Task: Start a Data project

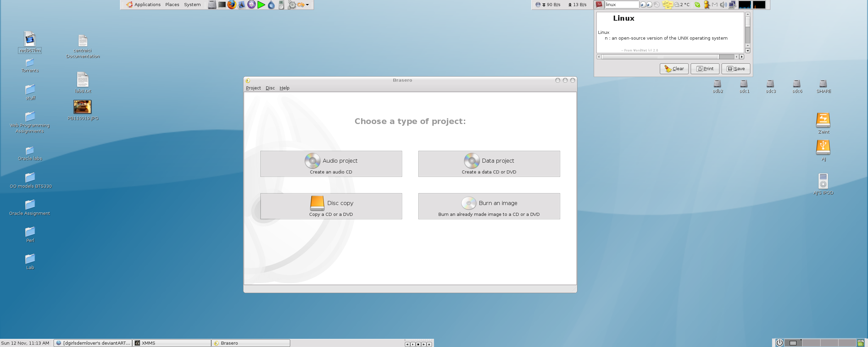Action: [489, 164]
